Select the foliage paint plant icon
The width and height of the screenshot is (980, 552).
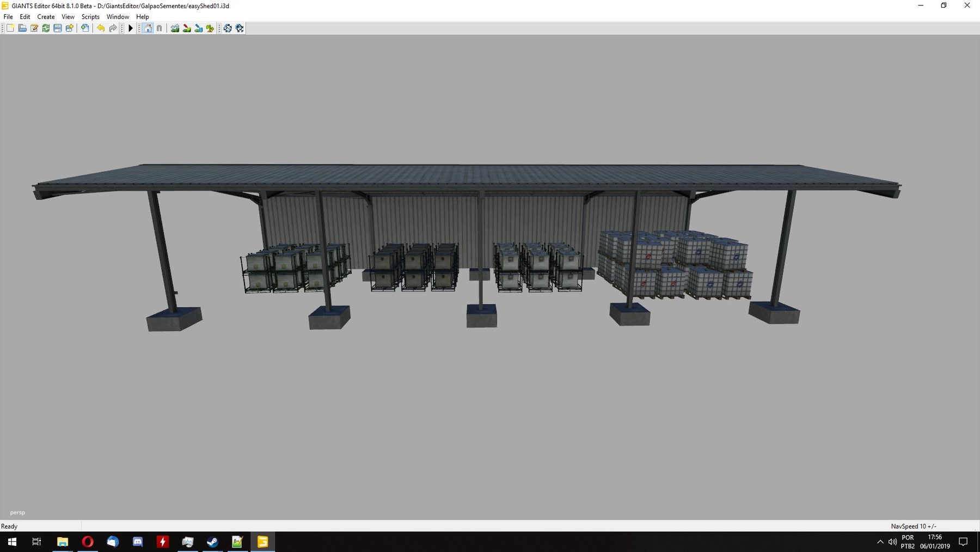click(x=210, y=28)
